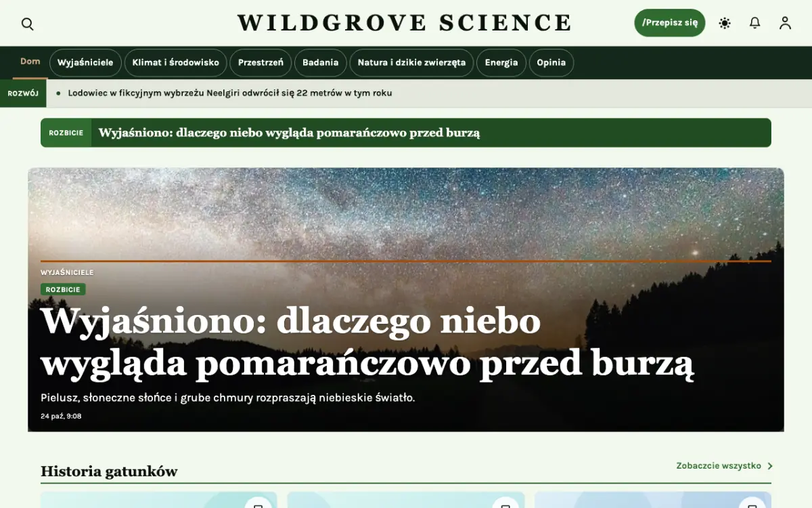Toggle the light/dark theme sun icon
Image resolution: width=812 pixels, height=508 pixels.
(x=725, y=23)
